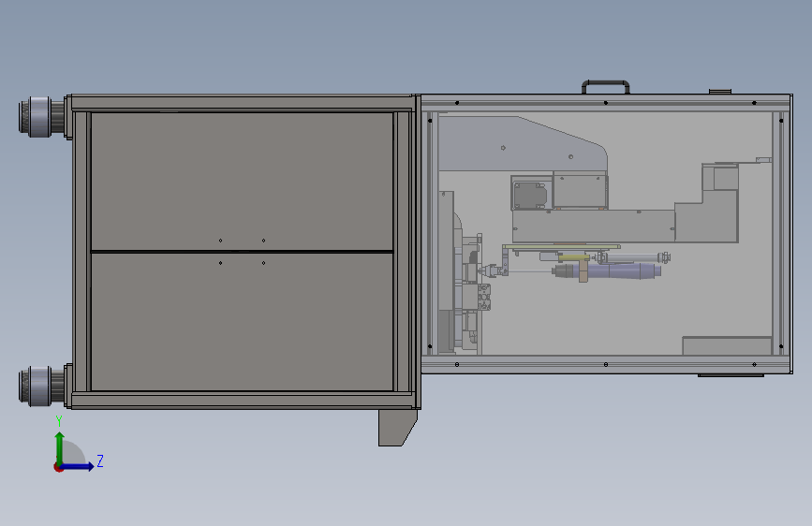812x526 pixels.
Task: Click the Y axis label text
Action: pos(59,421)
